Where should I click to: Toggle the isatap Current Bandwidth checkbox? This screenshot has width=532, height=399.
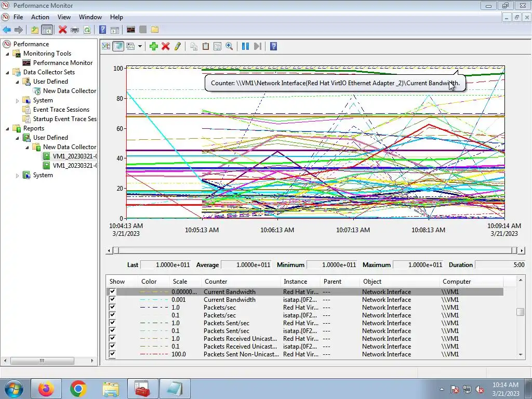(112, 300)
